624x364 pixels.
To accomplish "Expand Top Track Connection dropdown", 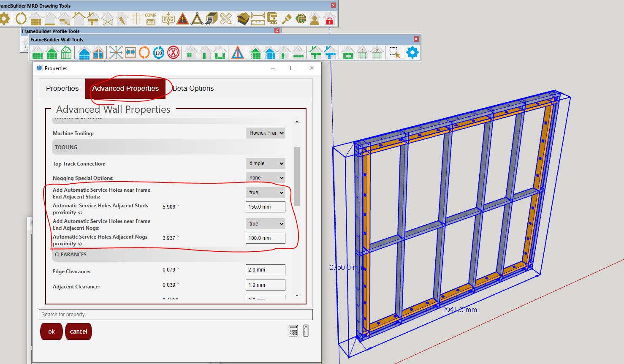I will (x=265, y=163).
